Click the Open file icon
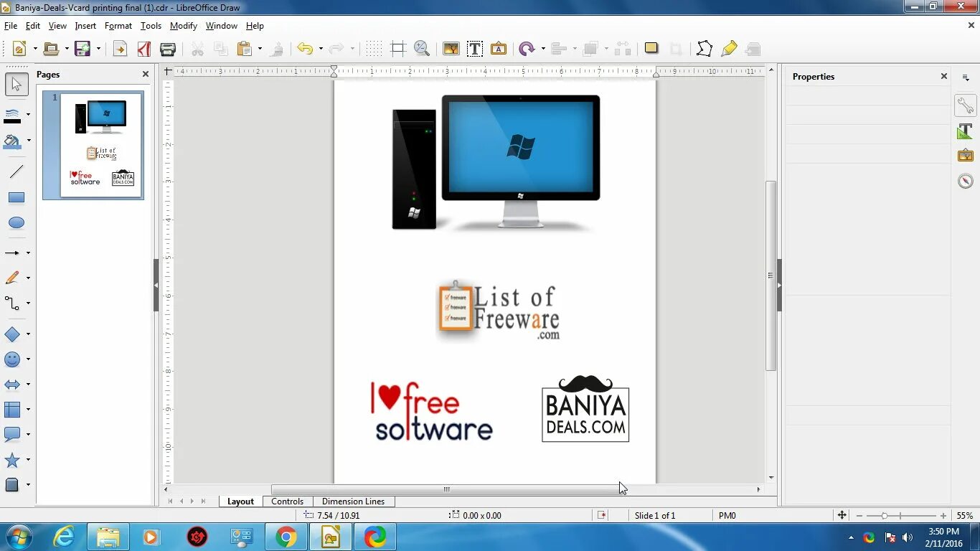Viewport: 980px width, 551px height. click(51, 49)
